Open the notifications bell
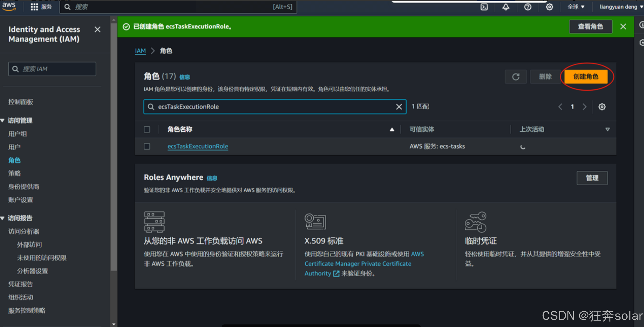Viewport: 644px width, 327px height. click(506, 7)
